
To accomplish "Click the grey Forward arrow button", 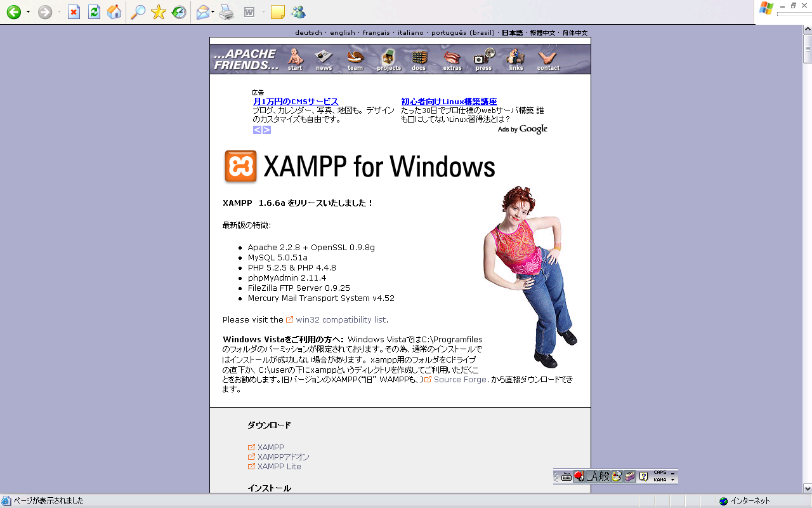I will [45, 12].
